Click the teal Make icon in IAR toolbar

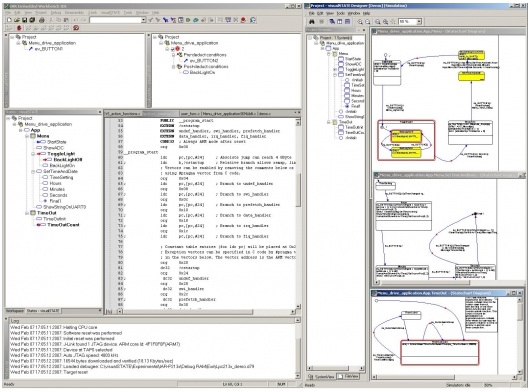(196, 20)
